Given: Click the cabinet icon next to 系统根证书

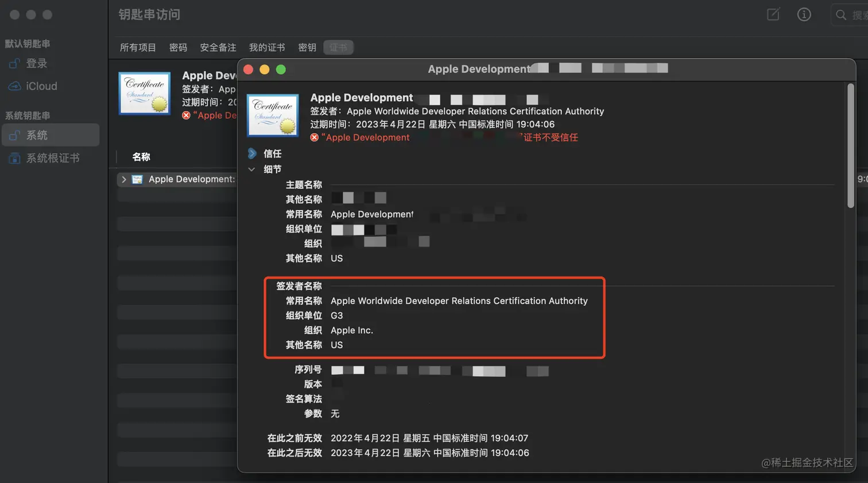Looking at the screenshot, I should (x=14, y=158).
